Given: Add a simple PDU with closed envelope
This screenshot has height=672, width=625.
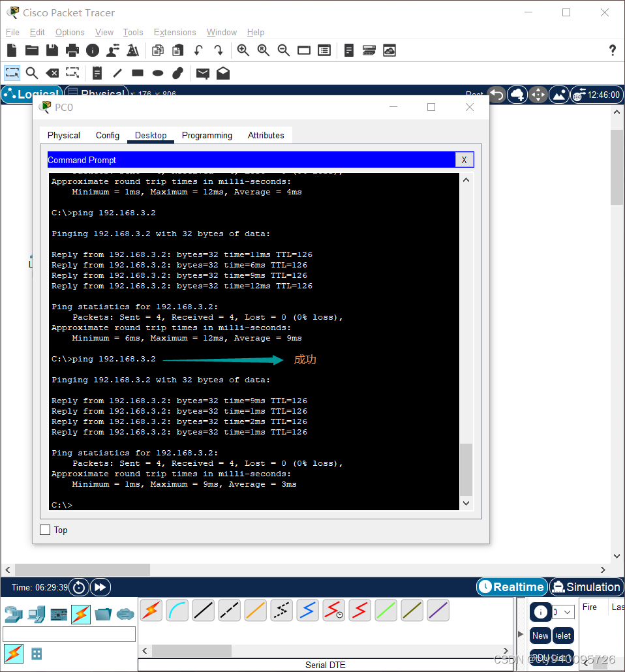Looking at the screenshot, I should tap(203, 74).
